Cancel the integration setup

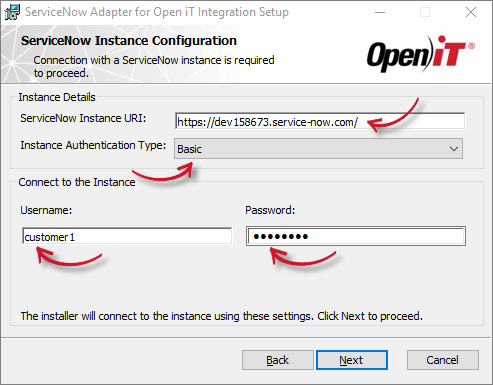coord(443,360)
